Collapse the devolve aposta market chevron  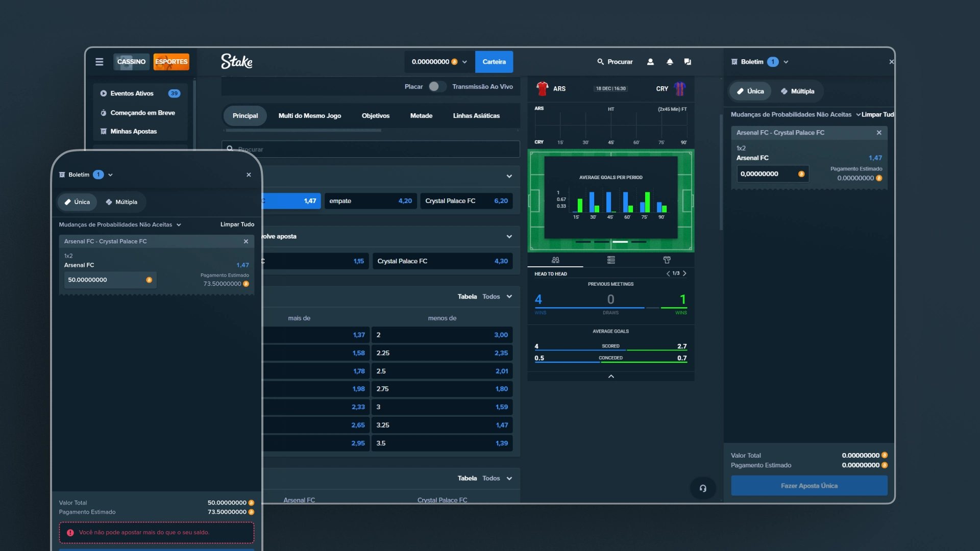coord(509,236)
